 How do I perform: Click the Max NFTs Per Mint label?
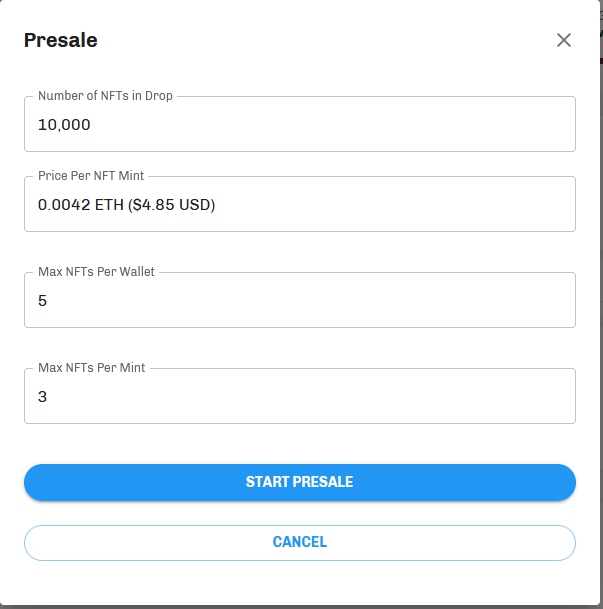92,367
